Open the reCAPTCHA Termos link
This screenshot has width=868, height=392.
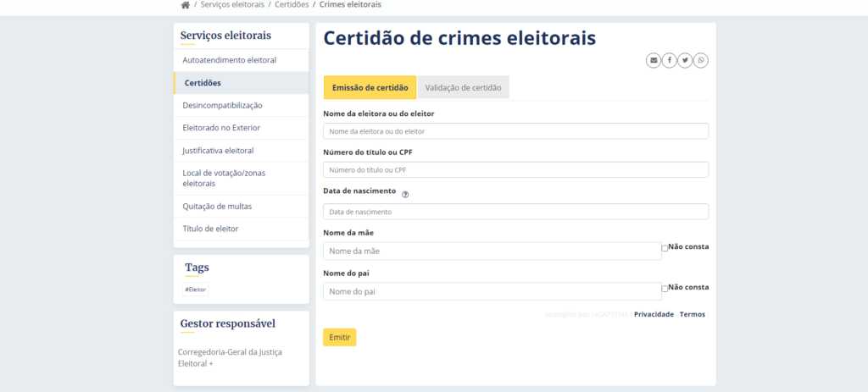692,314
